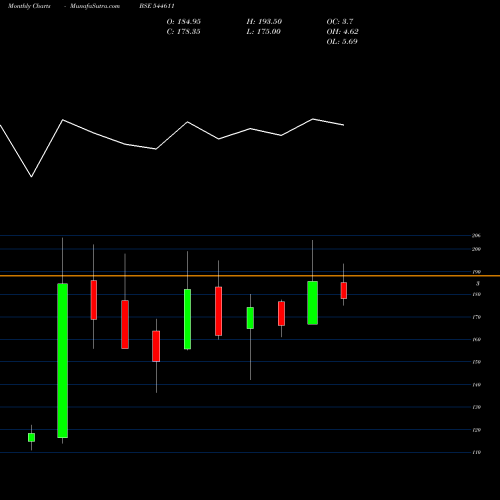The height and width of the screenshot is (500, 500).
Task: Select the close value 'C: 178.35'
Action: pyautogui.click(x=184, y=32)
